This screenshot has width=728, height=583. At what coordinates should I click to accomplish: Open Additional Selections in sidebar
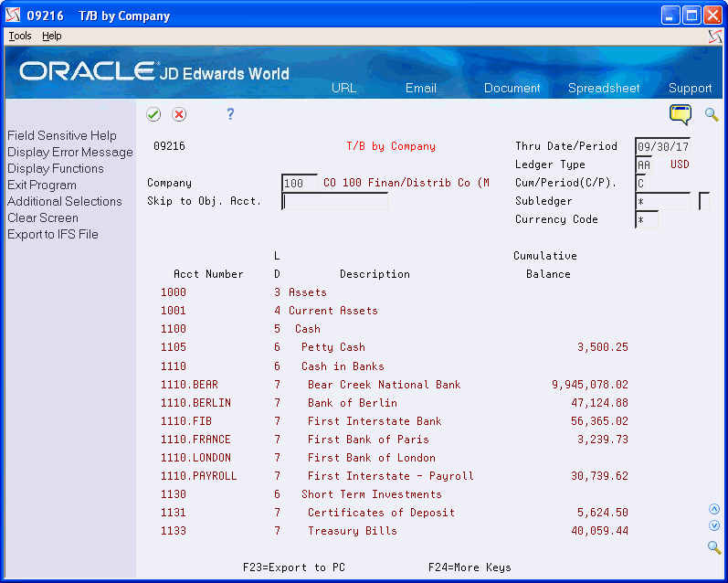(x=65, y=201)
